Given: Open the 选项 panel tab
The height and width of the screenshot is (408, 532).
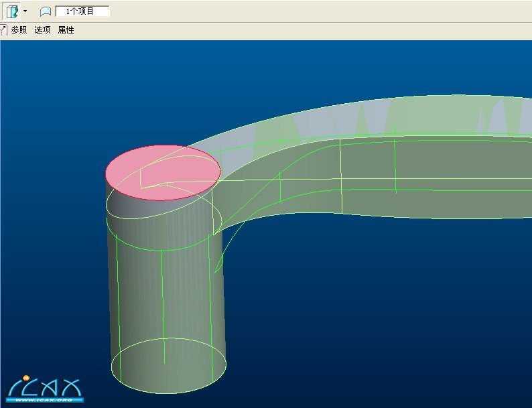Looking at the screenshot, I should point(42,30).
